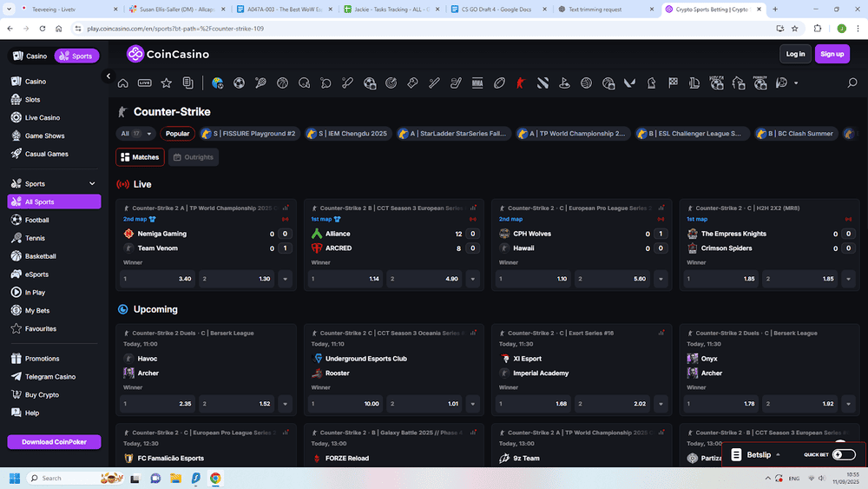Filter by S | FISSURE Playground #2

point(249,134)
